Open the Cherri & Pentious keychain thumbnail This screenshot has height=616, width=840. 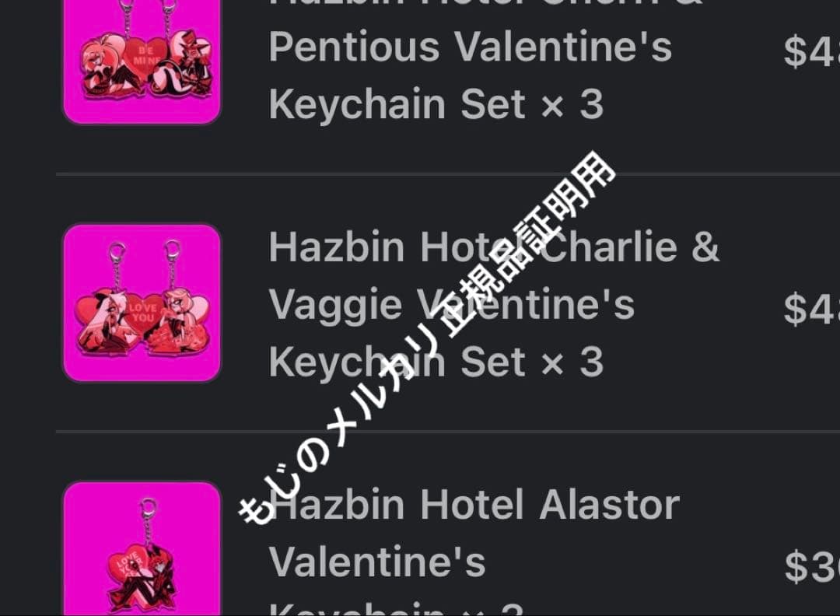click(x=142, y=61)
